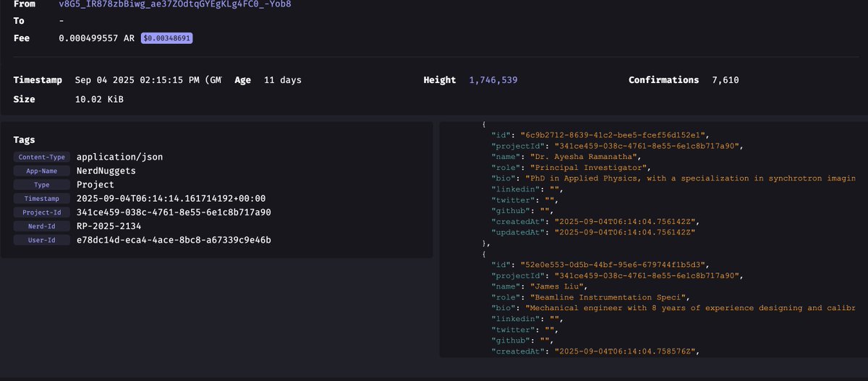The image size is (868, 381).
Task: Select the fee value 0.000499557 AR
Action: [98, 38]
